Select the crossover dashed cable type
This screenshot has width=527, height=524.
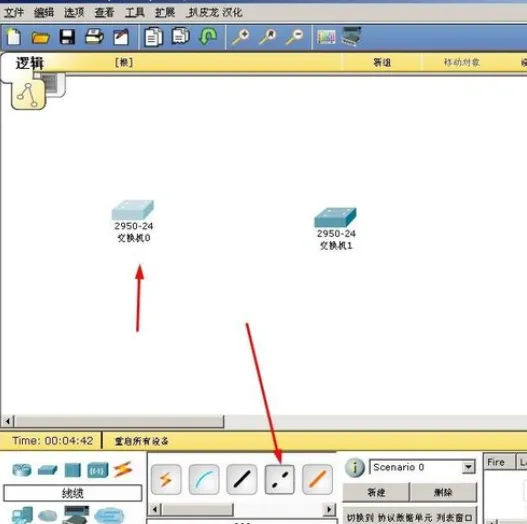(x=279, y=479)
